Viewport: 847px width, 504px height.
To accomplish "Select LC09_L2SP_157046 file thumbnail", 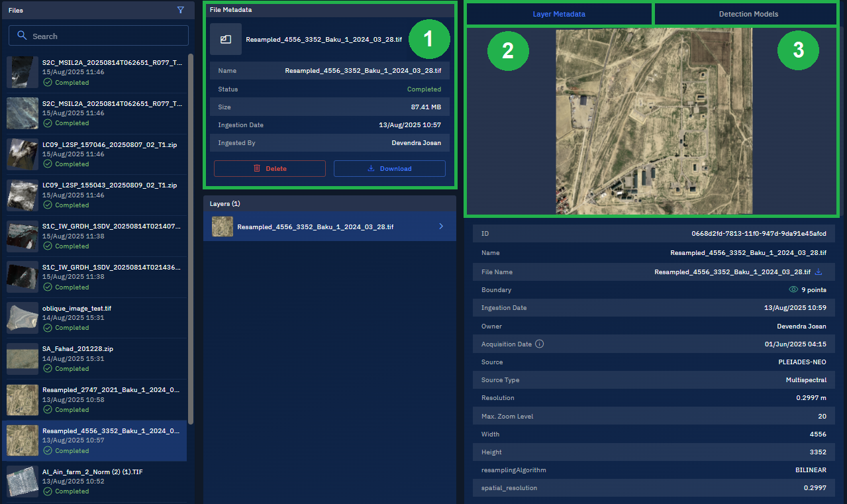I will point(23,154).
